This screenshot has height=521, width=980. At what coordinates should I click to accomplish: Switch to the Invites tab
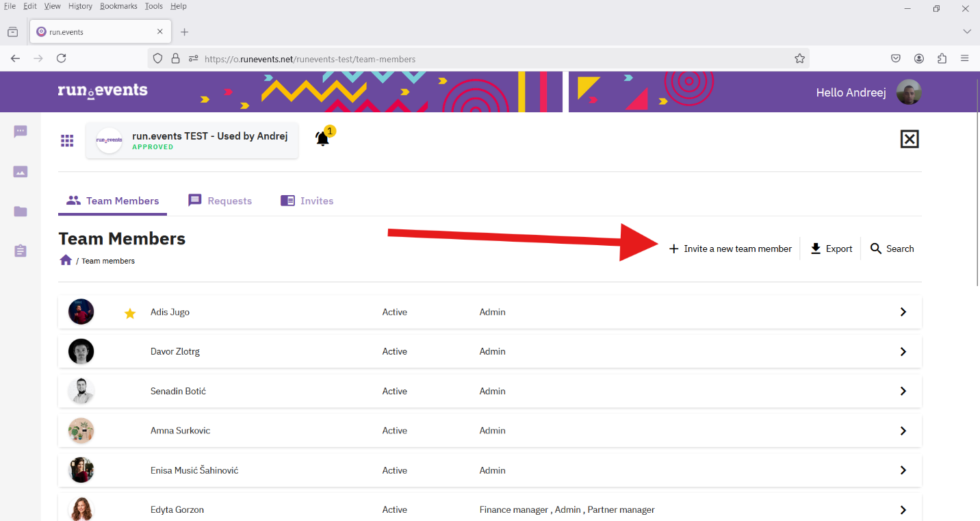click(x=307, y=201)
